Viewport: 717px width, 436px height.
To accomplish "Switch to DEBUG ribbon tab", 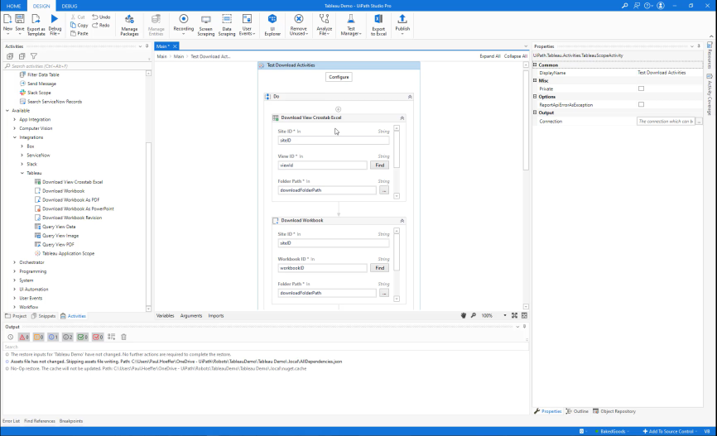I will [70, 6].
